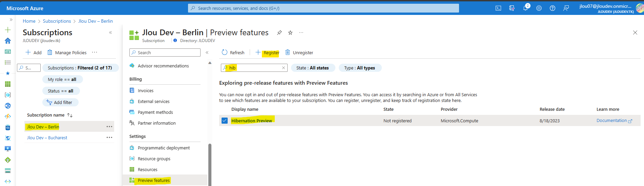Open the Directories and subscriptions filter icon
This screenshot has height=186, width=644.
click(x=512, y=8)
